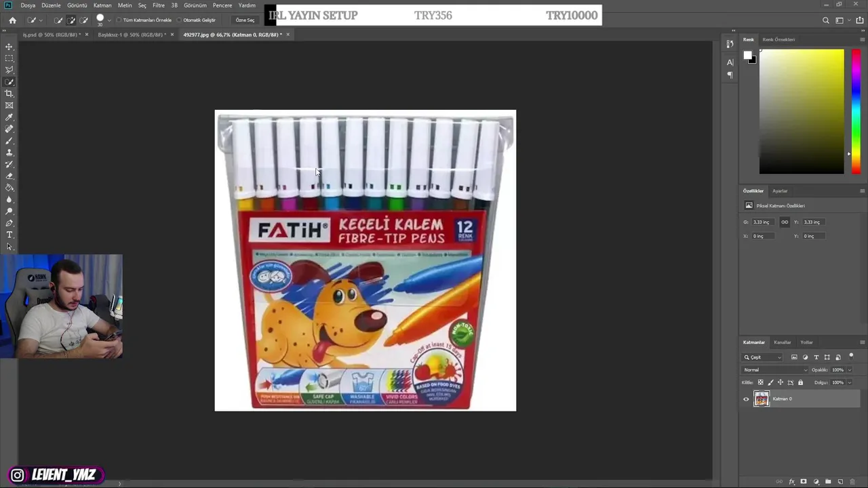Toggle lock all padlock icon
Image resolution: width=868 pixels, height=488 pixels.
(800, 382)
